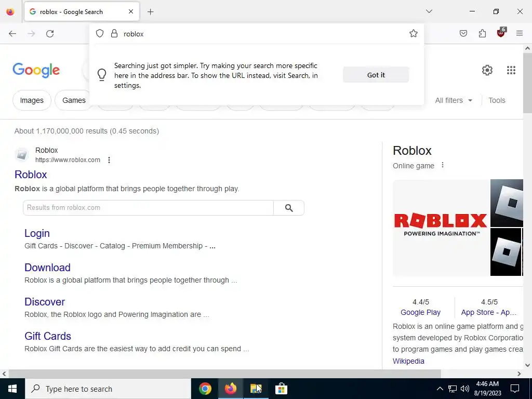
Task: Click the horizontal scrollbar left arrow
Action: [4, 374]
